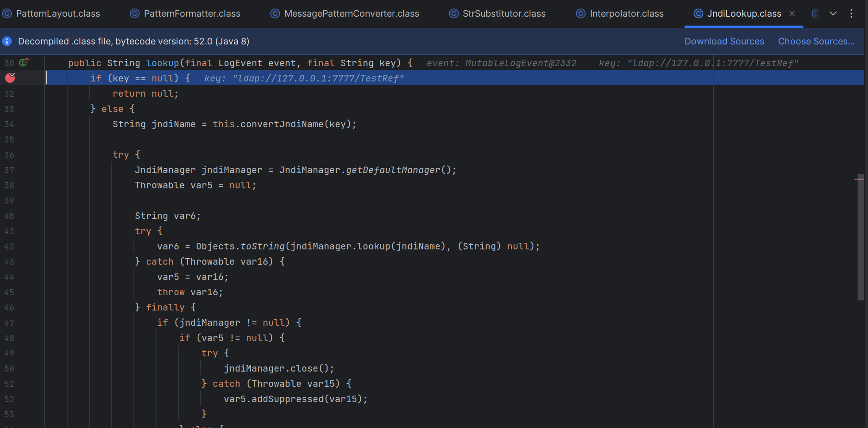Click the 'throw var16;' statement
Screen dimensions: 868x428
190,292
